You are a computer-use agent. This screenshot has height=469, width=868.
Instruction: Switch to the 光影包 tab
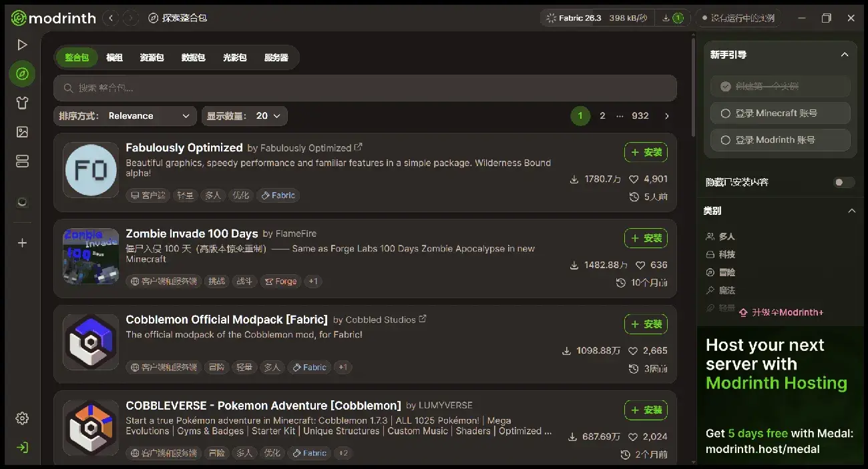click(x=234, y=57)
